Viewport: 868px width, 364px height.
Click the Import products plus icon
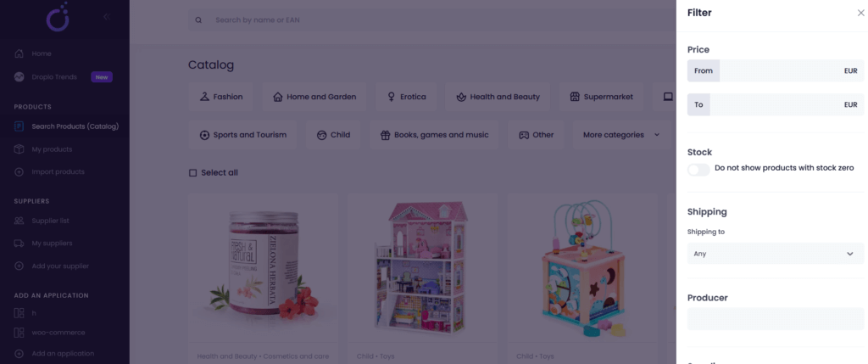tap(19, 171)
